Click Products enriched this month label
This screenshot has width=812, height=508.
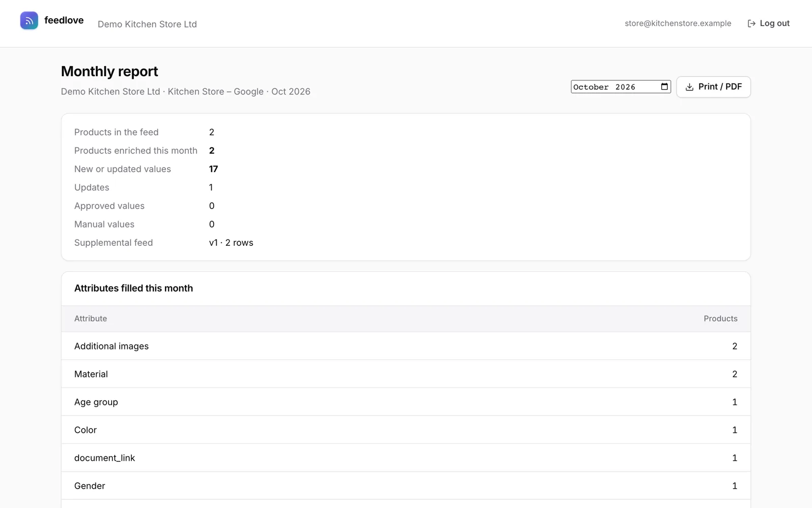[136, 150]
